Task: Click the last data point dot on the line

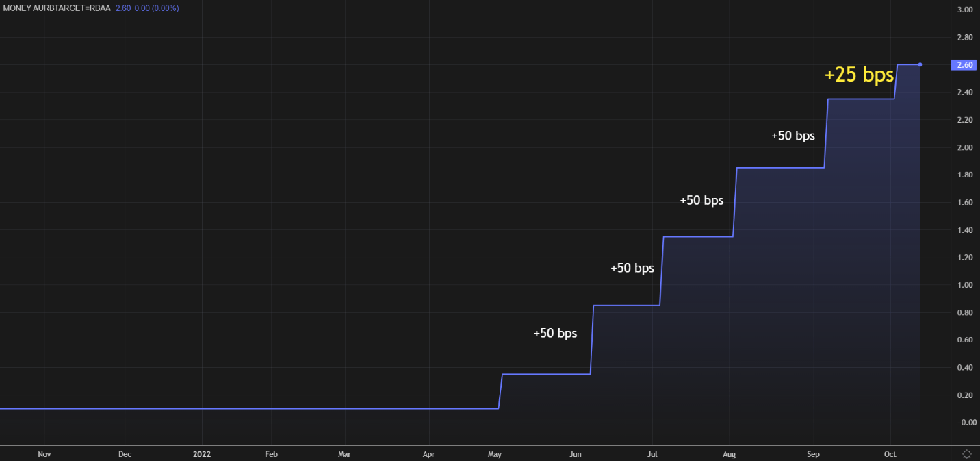Action: [920, 64]
